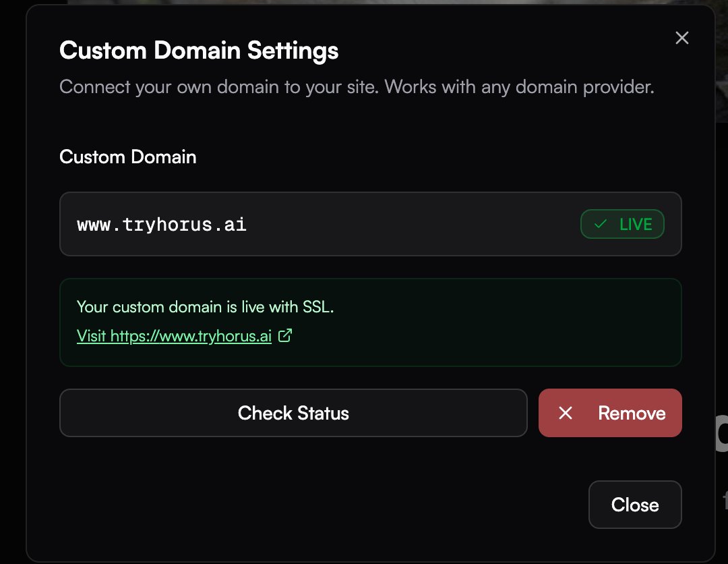The image size is (728, 564).
Task: Click the green LIVE status badge
Action: coord(622,225)
